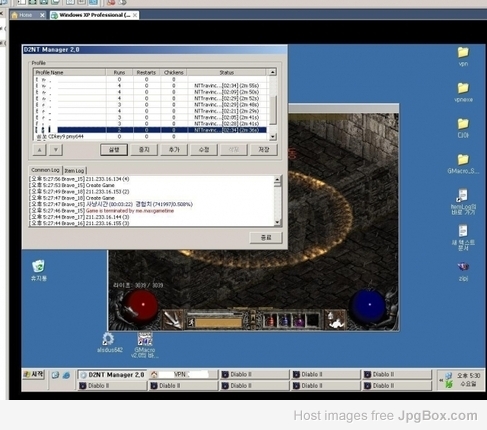
Task: Click the right skill icon in Diablo II
Action: click(x=336, y=319)
